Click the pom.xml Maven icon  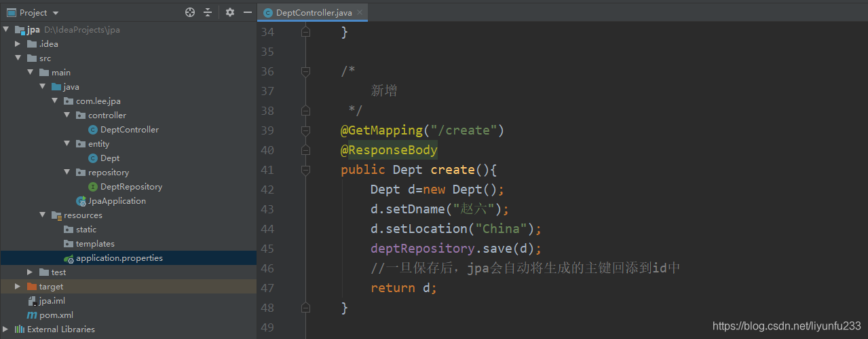point(32,315)
